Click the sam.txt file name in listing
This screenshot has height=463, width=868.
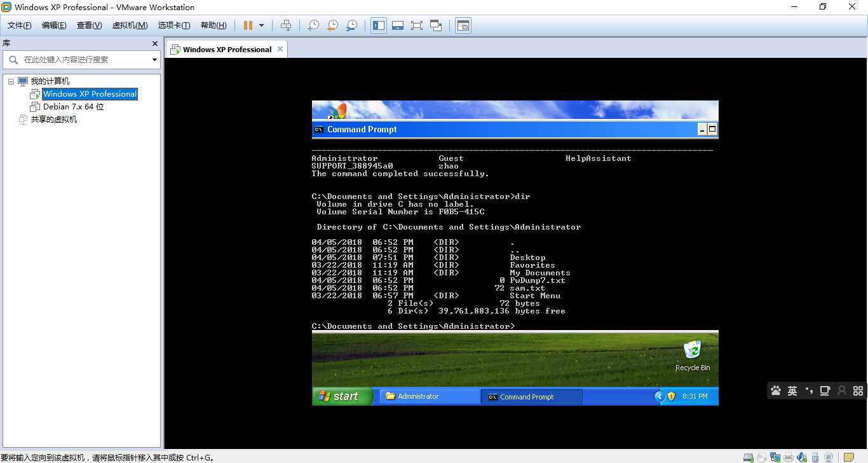tap(527, 288)
